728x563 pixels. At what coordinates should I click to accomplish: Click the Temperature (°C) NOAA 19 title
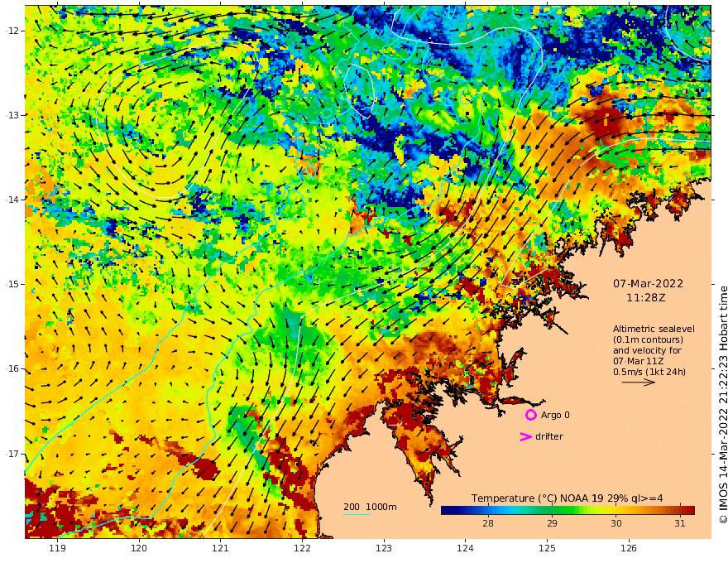[x=567, y=498]
